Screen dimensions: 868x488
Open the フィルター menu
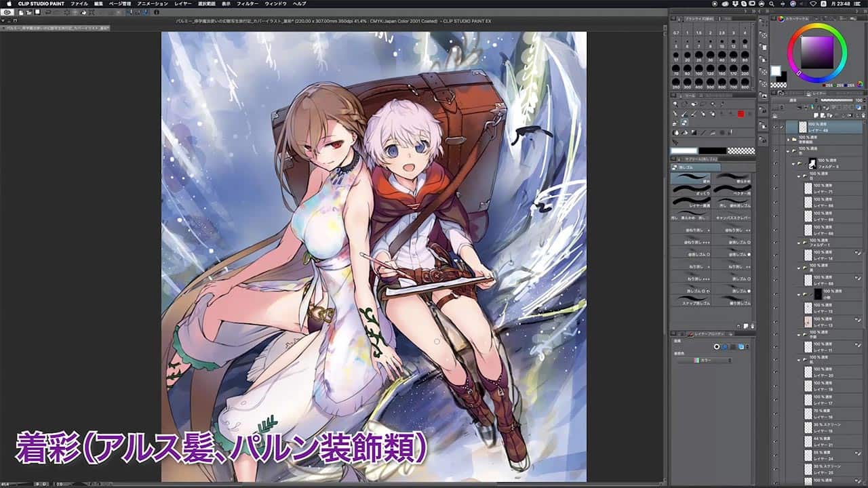coord(248,3)
